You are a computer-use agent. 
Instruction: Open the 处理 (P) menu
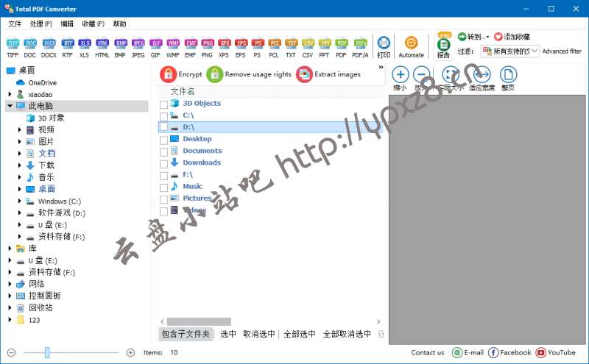click(x=41, y=24)
